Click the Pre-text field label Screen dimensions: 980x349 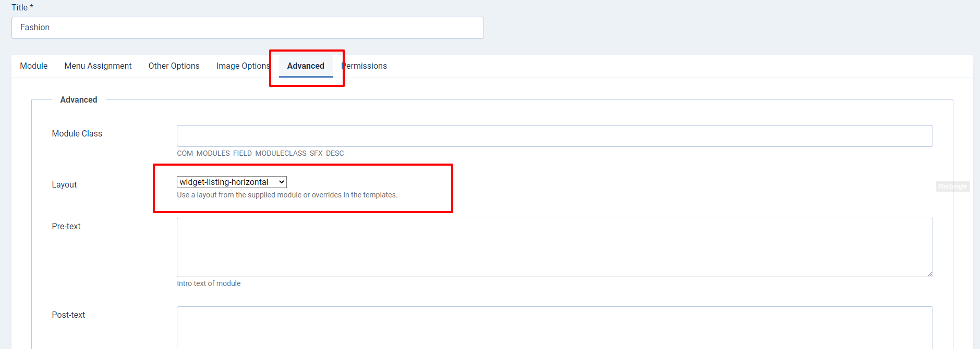point(66,227)
